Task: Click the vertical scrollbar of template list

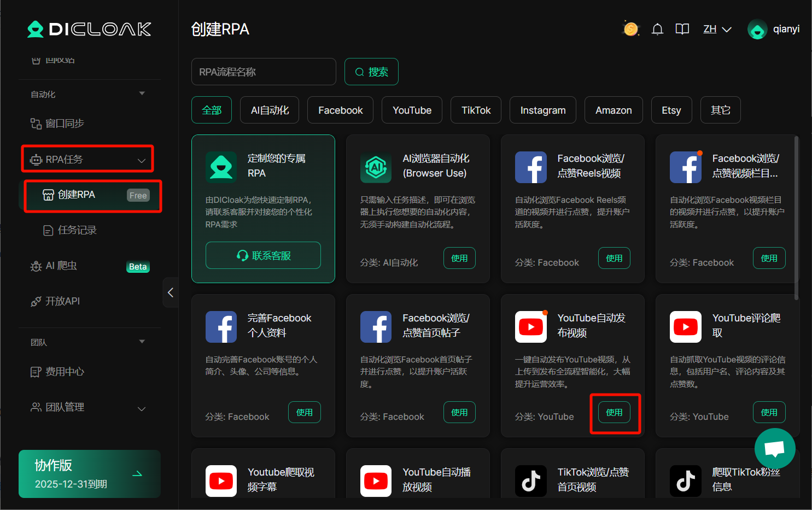Action: click(796, 218)
